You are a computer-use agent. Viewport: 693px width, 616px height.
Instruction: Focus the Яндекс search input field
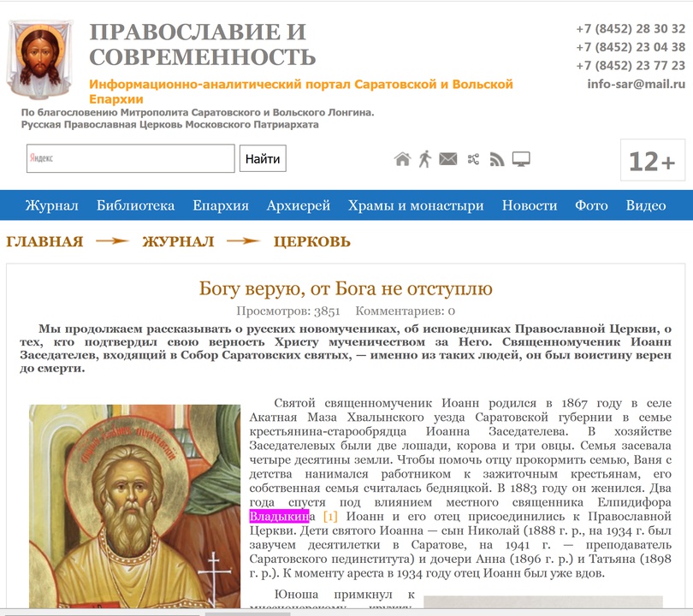130,158
